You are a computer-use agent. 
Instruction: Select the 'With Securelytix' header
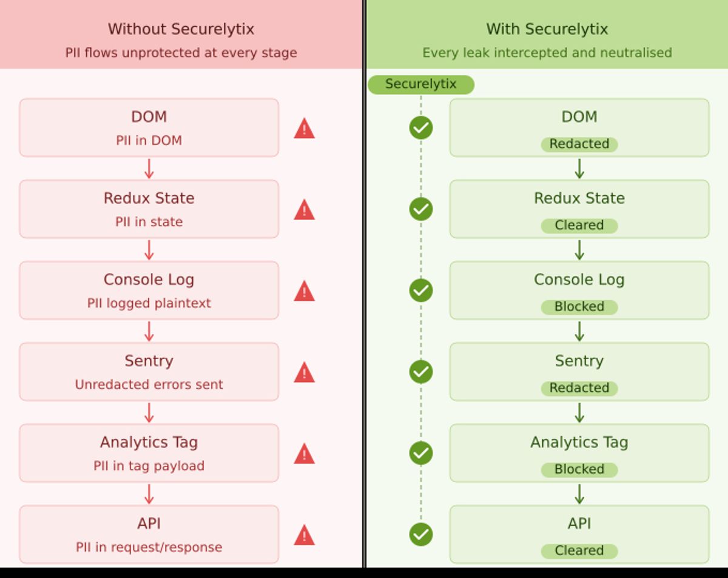(547, 29)
